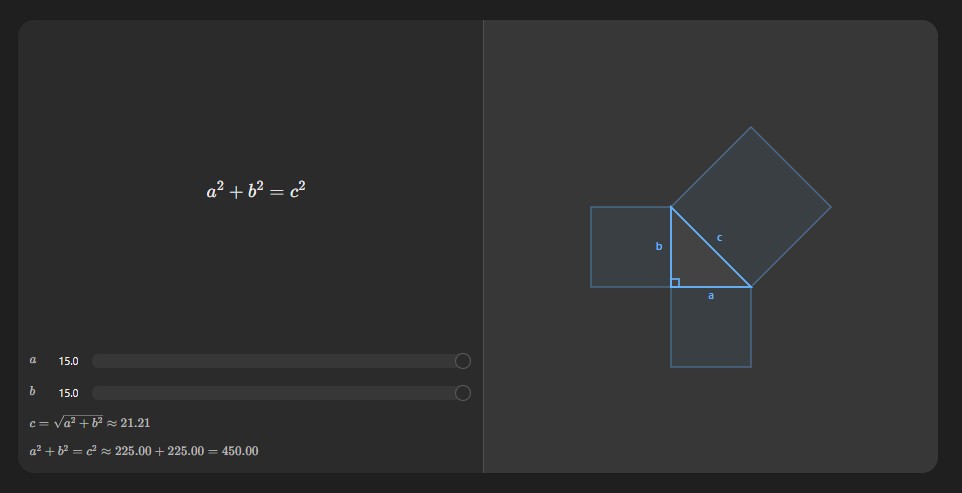Click the a² + b² = c² heading formula
Image resolution: width=962 pixels, height=493 pixels.
point(256,190)
